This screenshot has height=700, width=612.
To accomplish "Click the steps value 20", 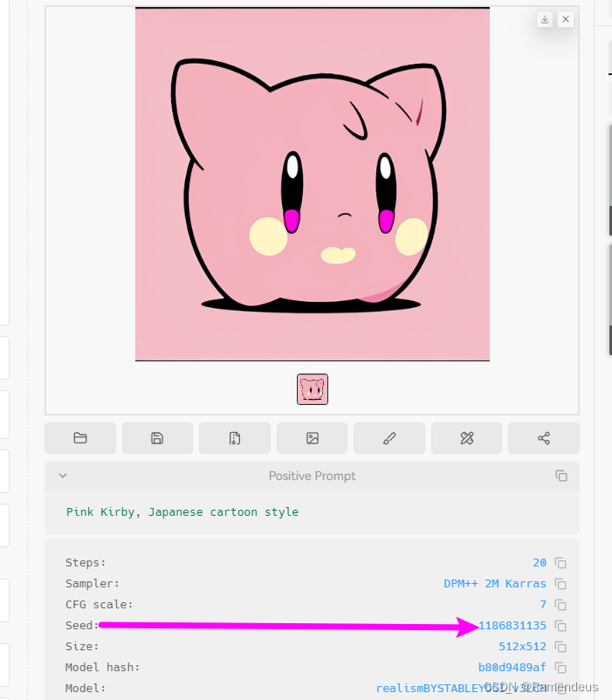I will (540, 562).
